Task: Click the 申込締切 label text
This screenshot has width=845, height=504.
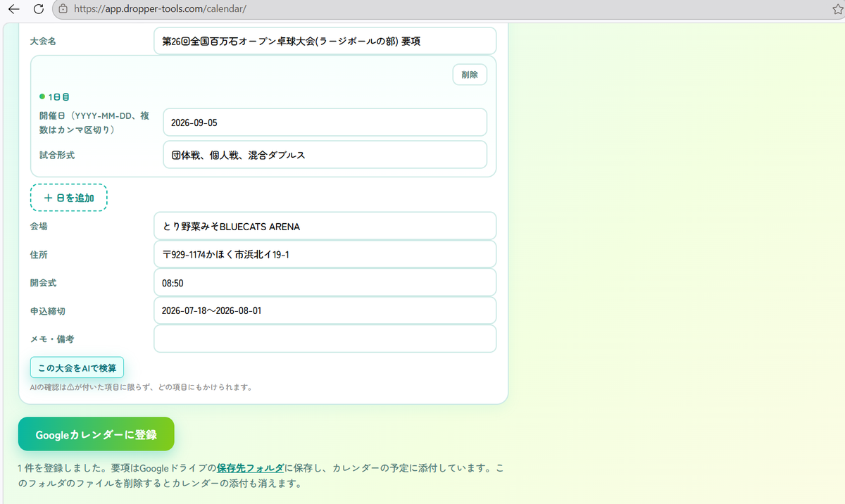Action: (48, 310)
